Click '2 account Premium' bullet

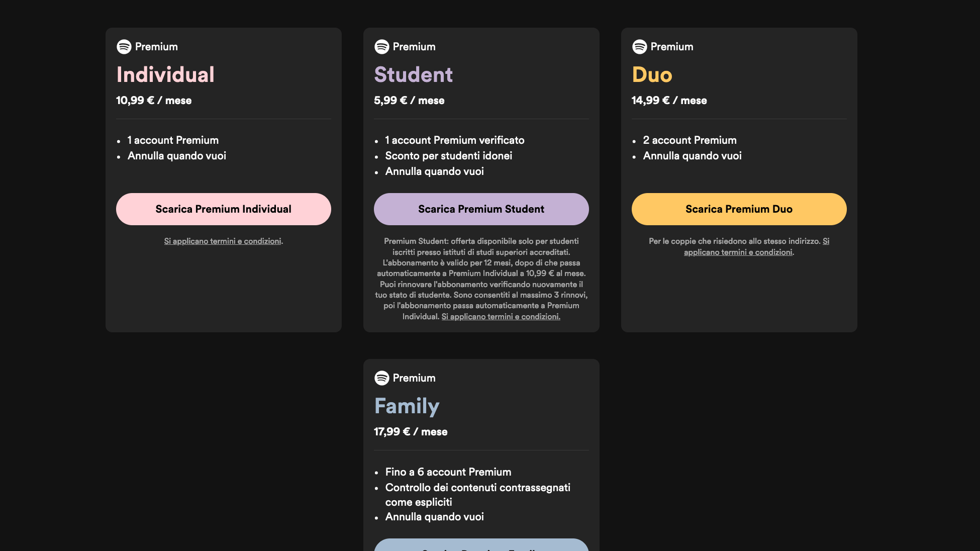coord(690,140)
